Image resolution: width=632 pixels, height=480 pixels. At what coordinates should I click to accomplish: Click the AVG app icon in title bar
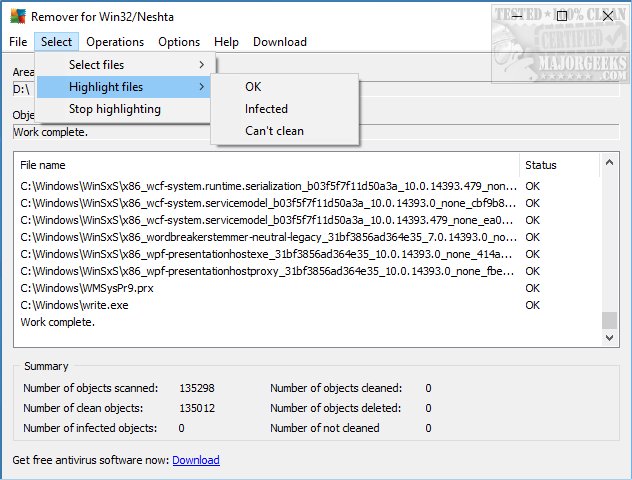click(18, 16)
